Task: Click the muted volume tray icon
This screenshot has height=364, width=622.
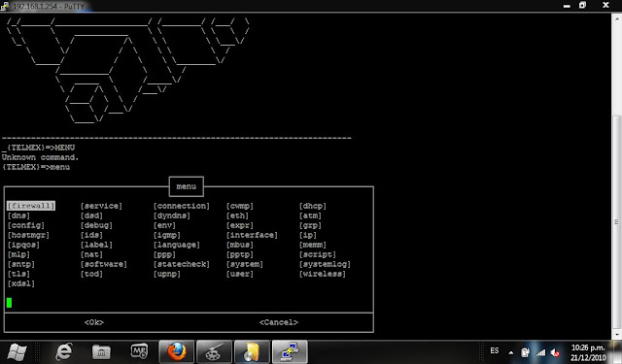Action: (555, 352)
